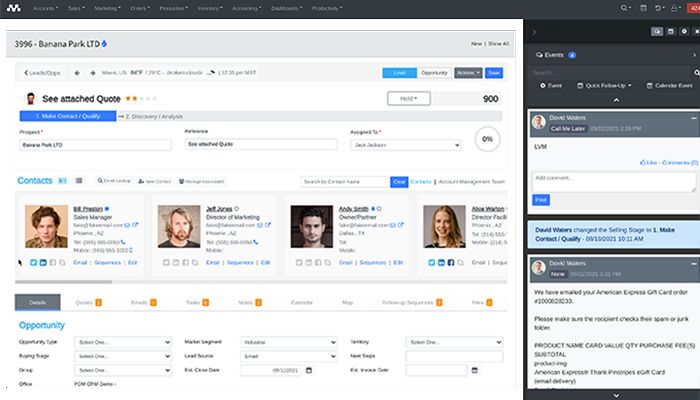
Task: Click the plus-circle icon in side panel header
Action: [x=684, y=31]
